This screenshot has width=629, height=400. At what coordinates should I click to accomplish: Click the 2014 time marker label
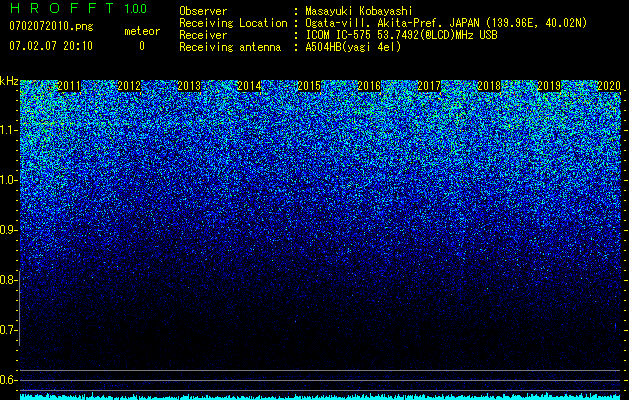249,86
